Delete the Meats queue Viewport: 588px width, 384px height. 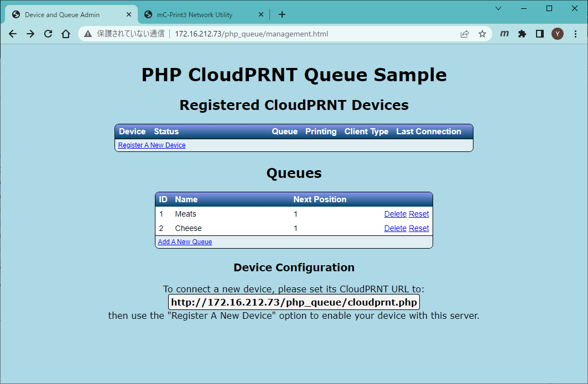click(395, 214)
